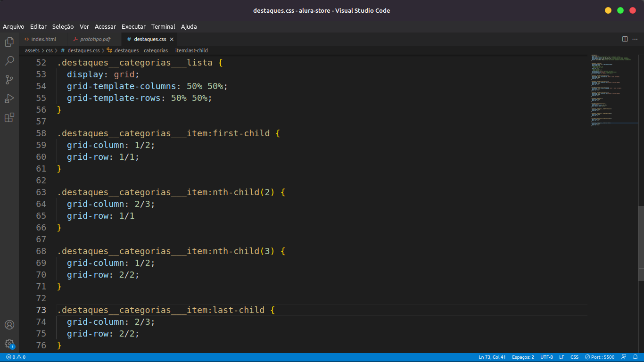Click the notifications bell in status bar
Screen dimensions: 644x362
tap(636, 357)
